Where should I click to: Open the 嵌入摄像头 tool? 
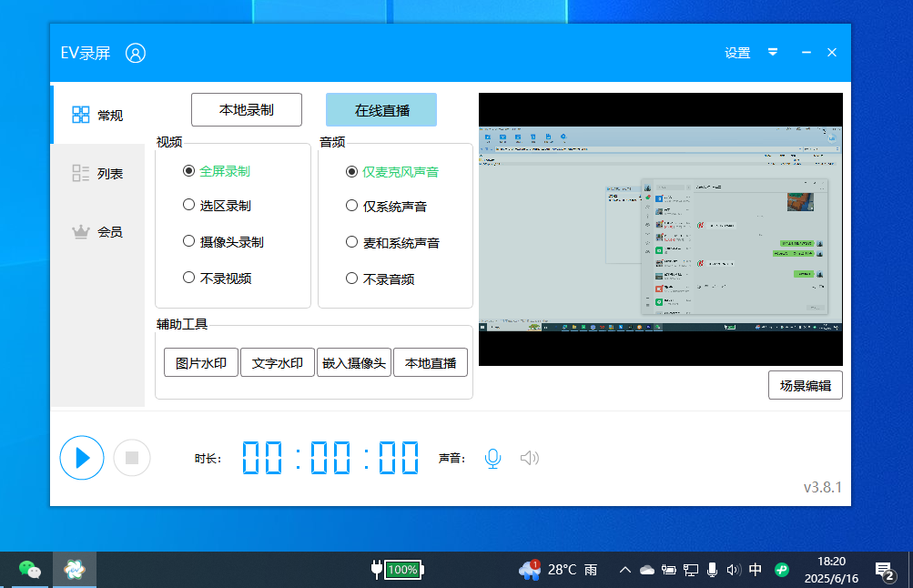coord(354,362)
